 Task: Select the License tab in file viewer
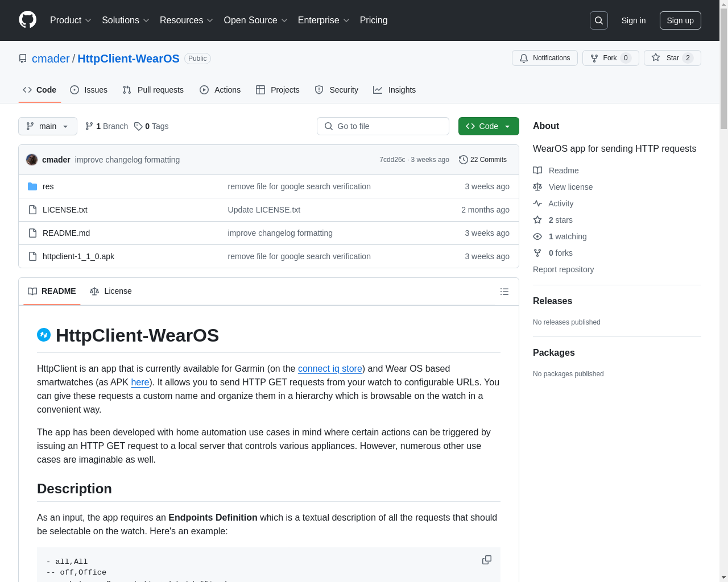tap(111, 291)
